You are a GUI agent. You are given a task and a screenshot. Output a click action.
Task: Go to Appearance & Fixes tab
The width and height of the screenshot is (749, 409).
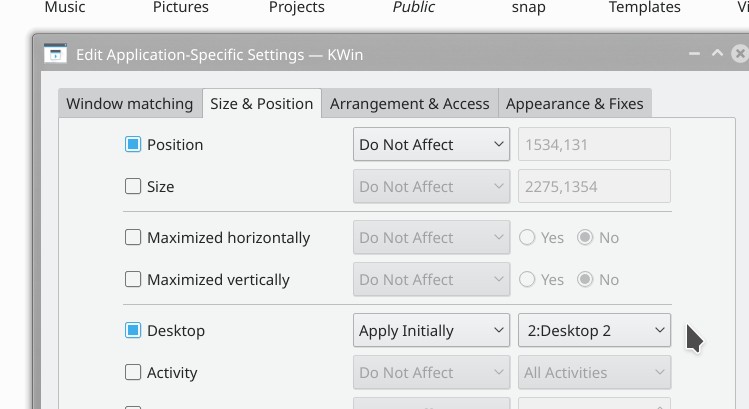pyautogui.click(x=575, y=104)
